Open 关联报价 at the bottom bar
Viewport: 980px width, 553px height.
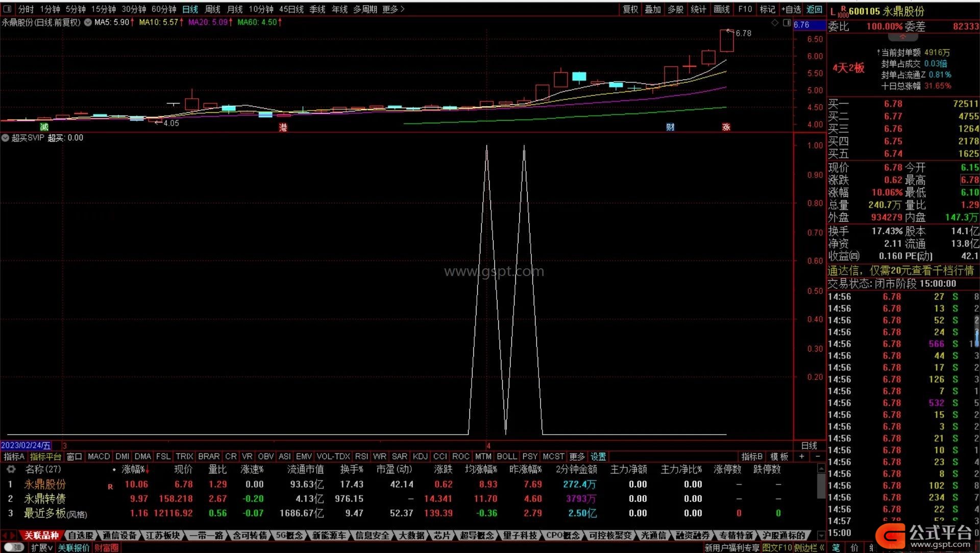73,547
